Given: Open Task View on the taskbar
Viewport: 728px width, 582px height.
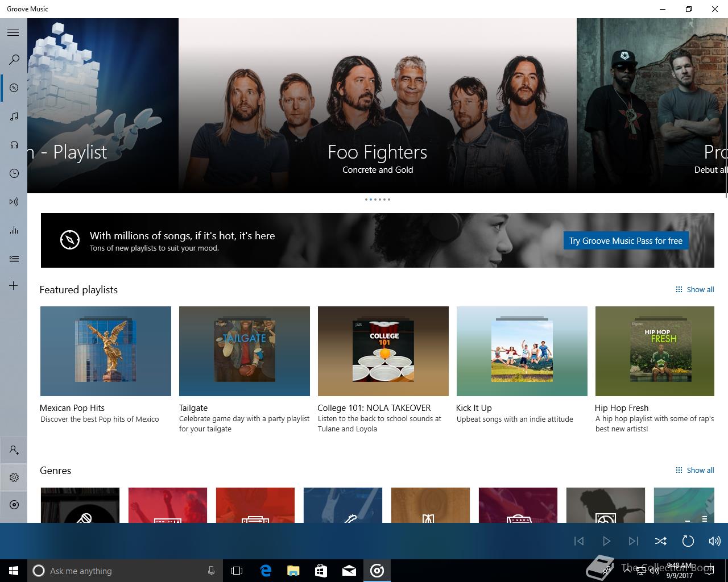Looking at the screenshot, I should pos(237,571).
